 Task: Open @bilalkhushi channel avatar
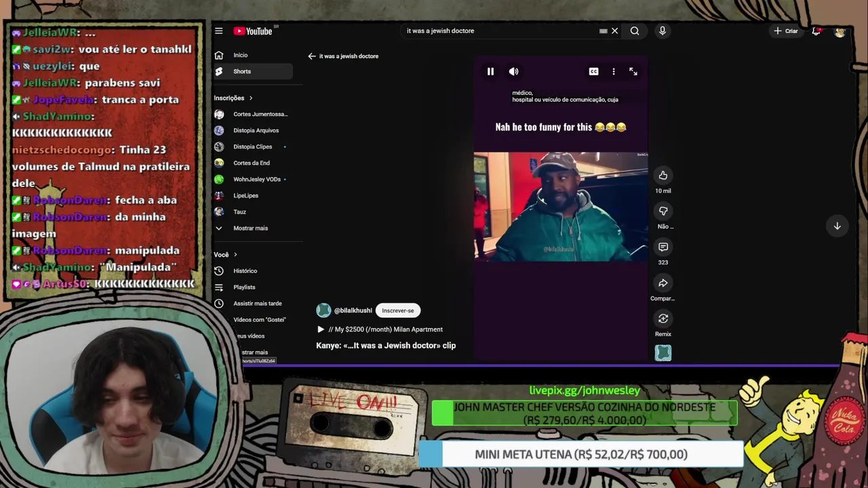(x=323, y=310)
